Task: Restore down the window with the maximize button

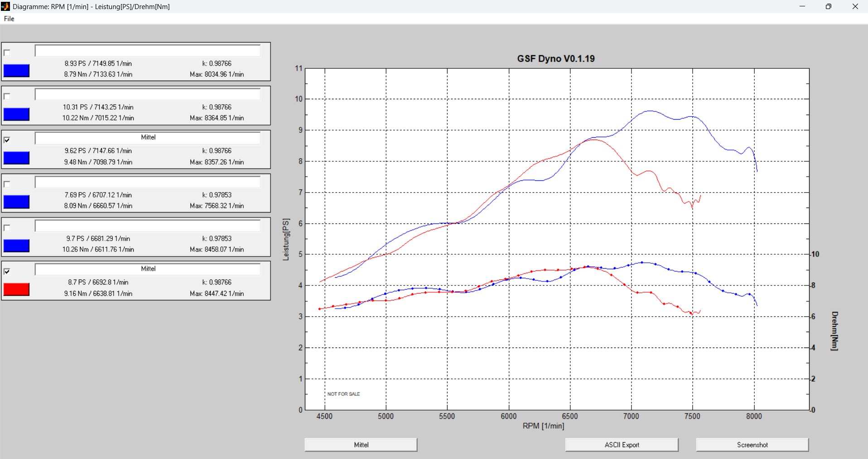Action: [828, 6]
